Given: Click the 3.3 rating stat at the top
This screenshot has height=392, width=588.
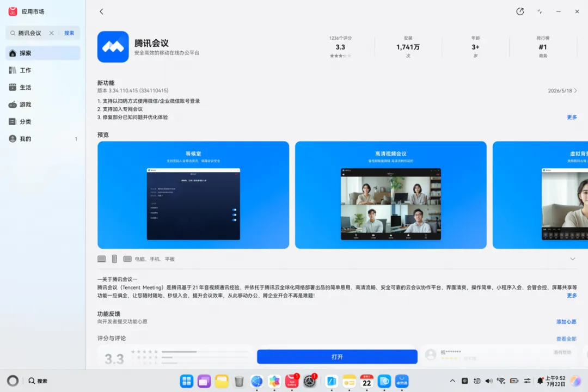Looking at the screenshot, I should click(x=340, y=47).
